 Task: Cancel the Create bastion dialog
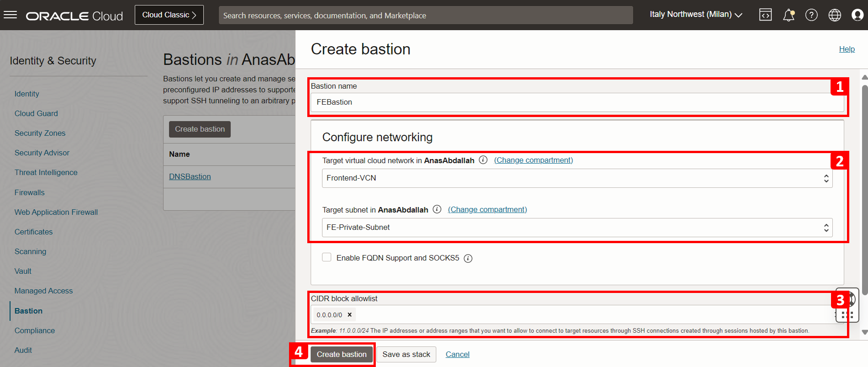458,354
